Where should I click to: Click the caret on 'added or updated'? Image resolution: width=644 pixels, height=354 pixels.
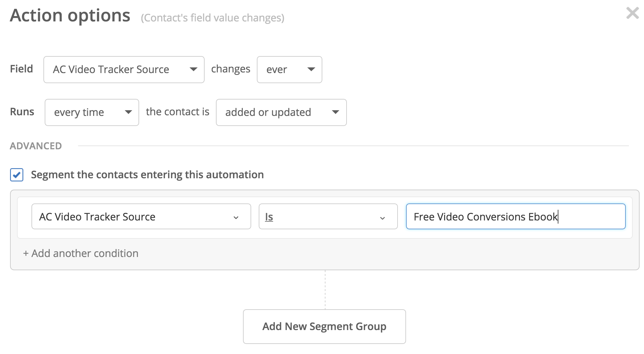click(336, 112)
